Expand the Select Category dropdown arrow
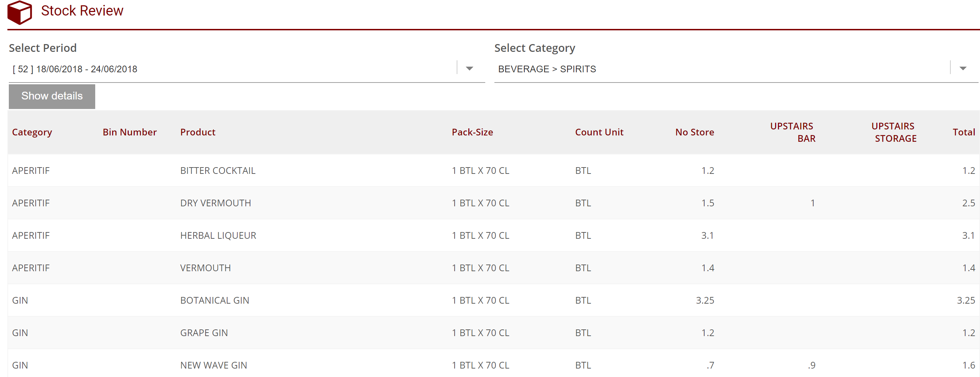The image size is (980, 377). pos(962,69)
